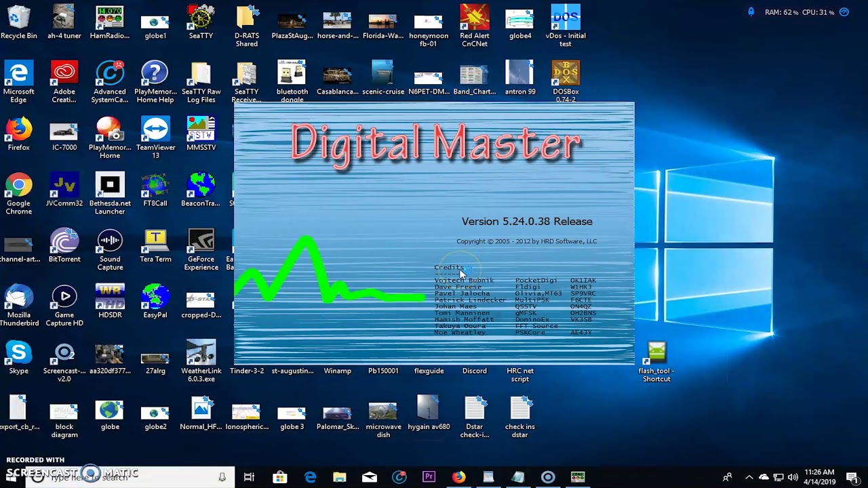Open the flash_tool - Shortcut icon
The height and width of the screenshot is (488, 868).
pyautogui.click(x=656, y=361)
